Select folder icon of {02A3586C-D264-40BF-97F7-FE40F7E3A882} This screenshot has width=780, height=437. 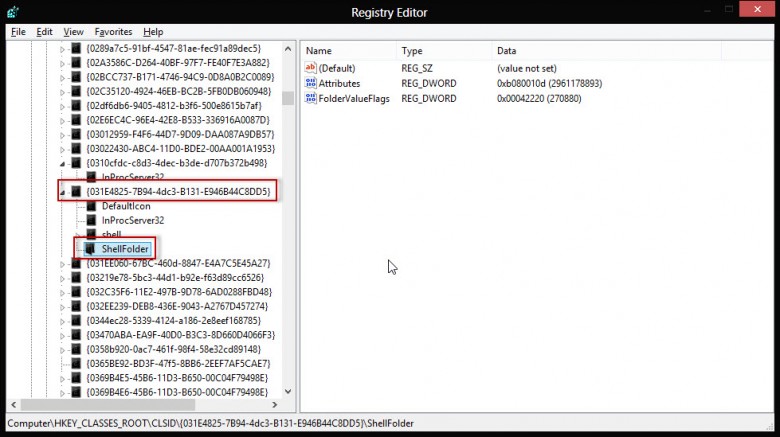coord(76,63)
